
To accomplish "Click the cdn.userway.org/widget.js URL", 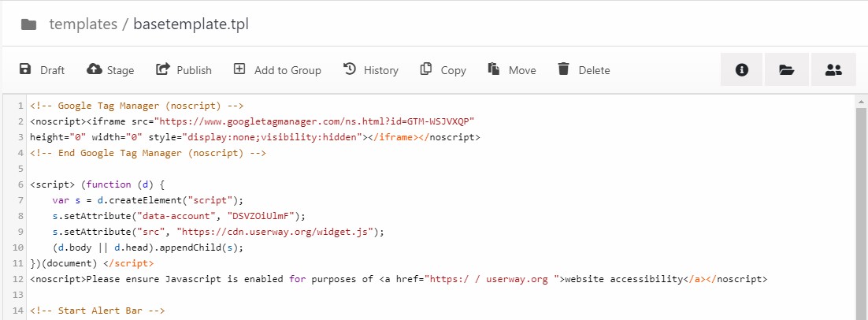I will pos(276,232).
